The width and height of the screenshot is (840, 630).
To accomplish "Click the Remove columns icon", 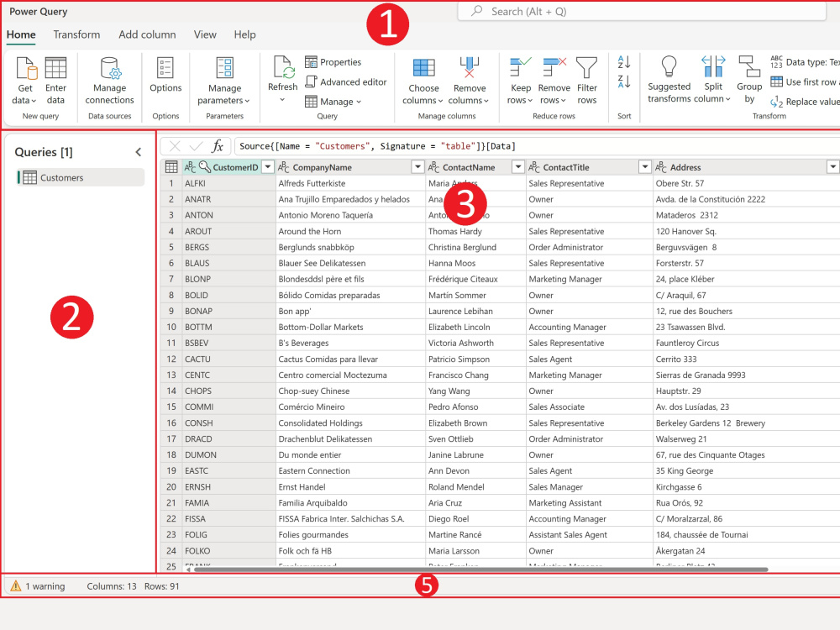I will (x=470, y=68).
